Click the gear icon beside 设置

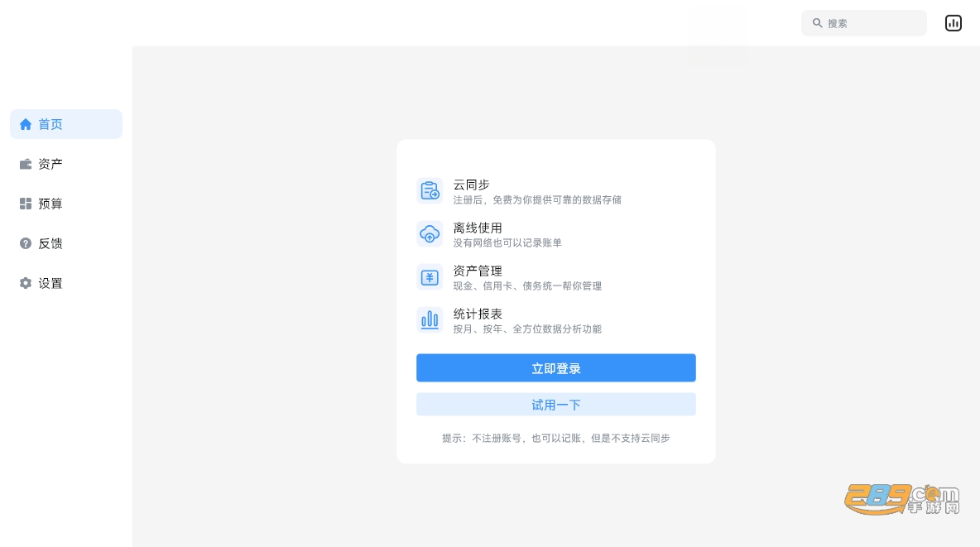click(26, 283)
